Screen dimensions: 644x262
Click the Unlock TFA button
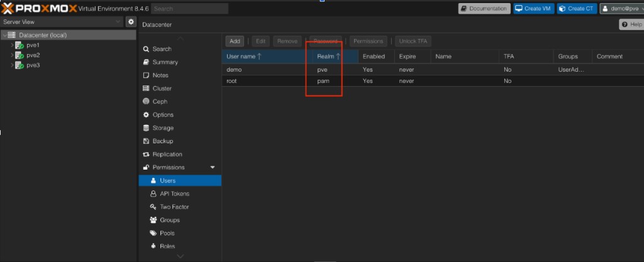click(414, 41)
